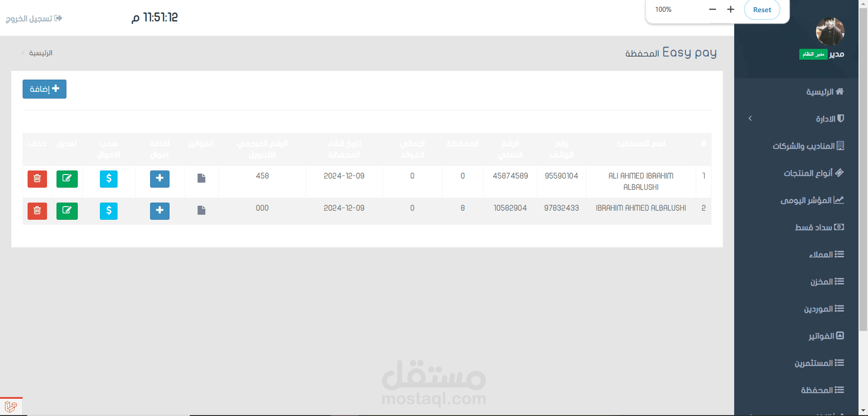Click the admin profile avatar
This screenshot has height=416, width=868.
tap(830, 31)
